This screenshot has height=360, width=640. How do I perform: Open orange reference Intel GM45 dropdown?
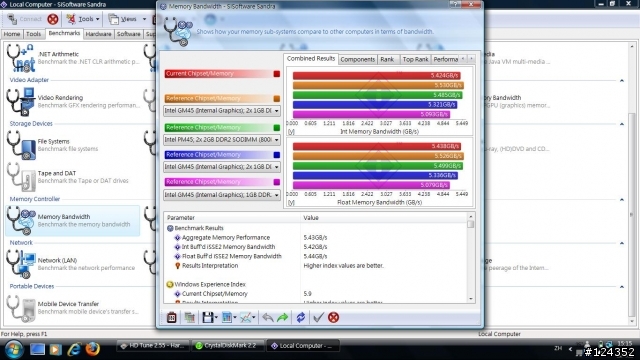[222, 111]
